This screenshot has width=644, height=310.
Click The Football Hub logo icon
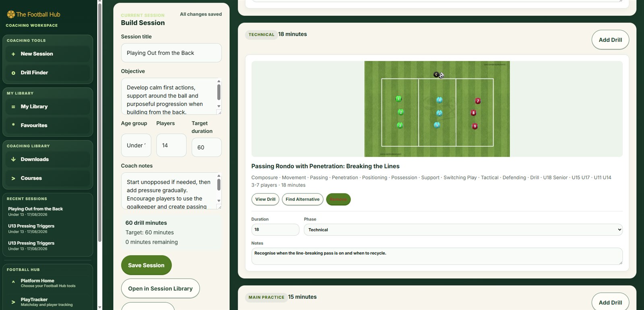point(11,15)
